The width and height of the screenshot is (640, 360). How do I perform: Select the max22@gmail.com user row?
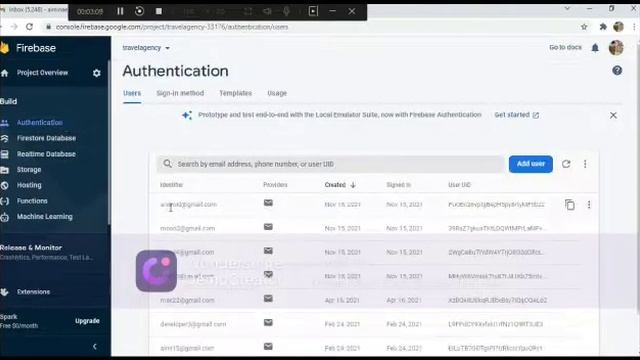[x=373, y=300]
